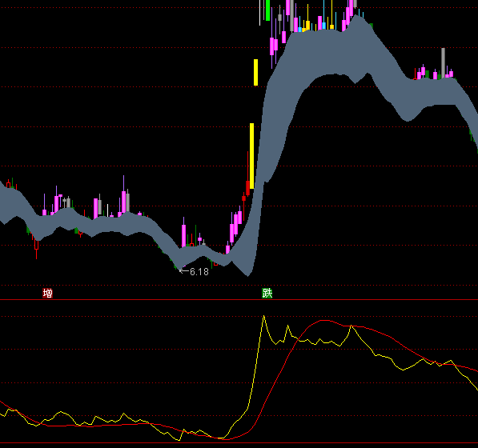The image size is (478, 448).
Task: Select the hollow red candle with the long lower wick
Action: point(37,247)
